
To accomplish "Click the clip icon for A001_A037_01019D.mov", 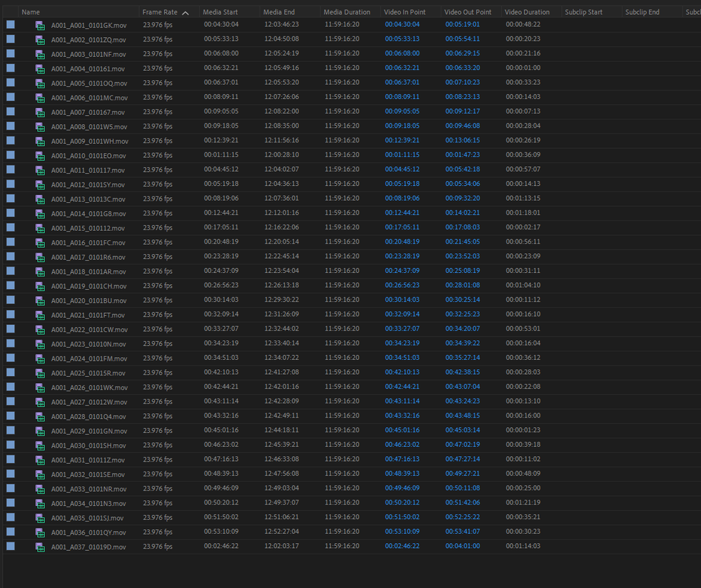I will pos(40,547).
